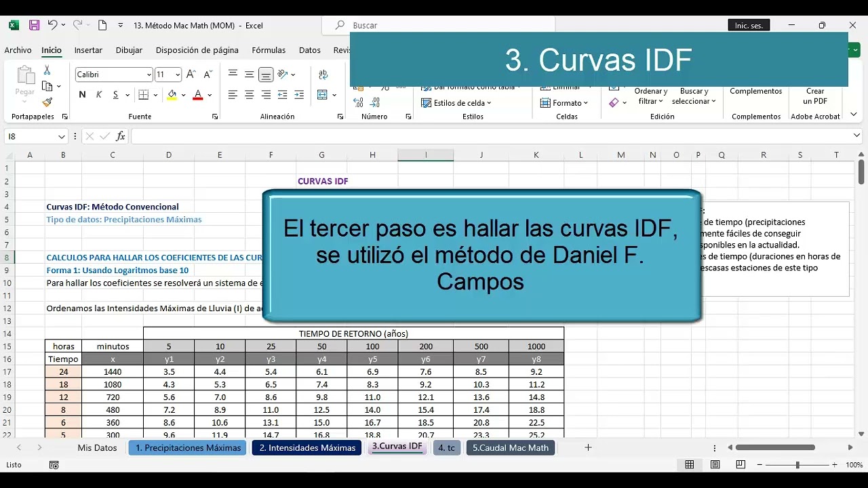Image resolution: width=868 pixels, height=488 pixels.
Task: Toggle underline formatting S
Action: click(x=116, y=95)
